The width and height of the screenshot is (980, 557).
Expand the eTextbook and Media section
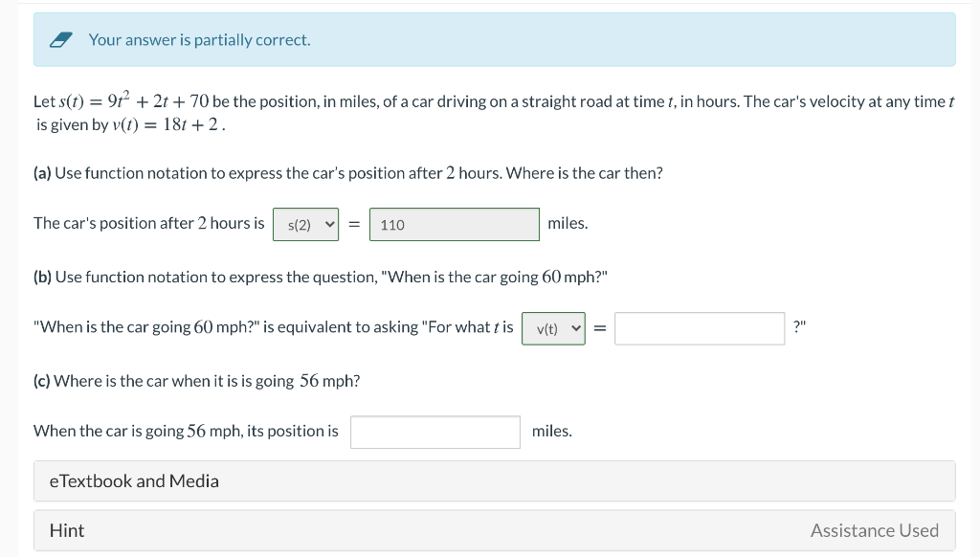pos(494,480)
